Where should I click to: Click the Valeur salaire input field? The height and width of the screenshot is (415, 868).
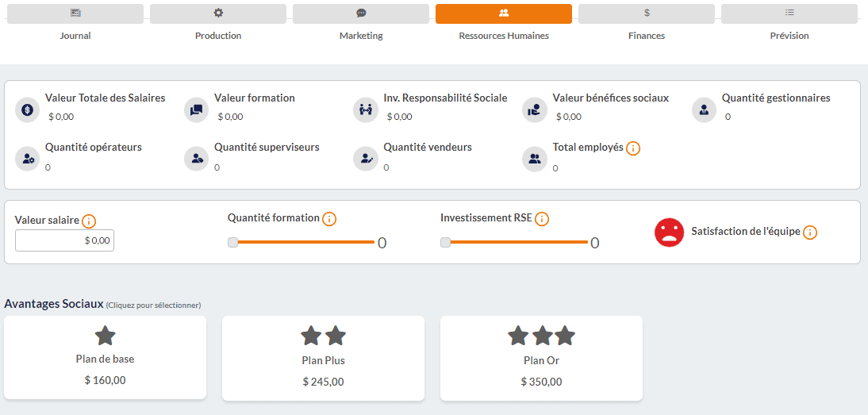(x=64, y=240)
